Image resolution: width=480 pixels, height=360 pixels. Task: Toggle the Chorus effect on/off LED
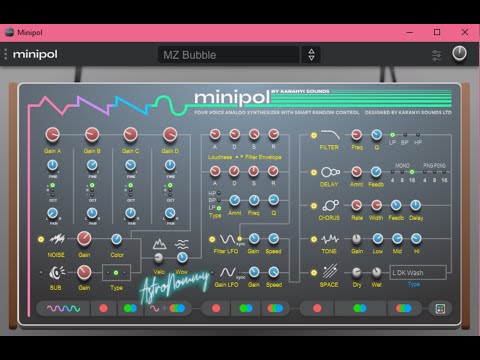click(x=314, y=206)
